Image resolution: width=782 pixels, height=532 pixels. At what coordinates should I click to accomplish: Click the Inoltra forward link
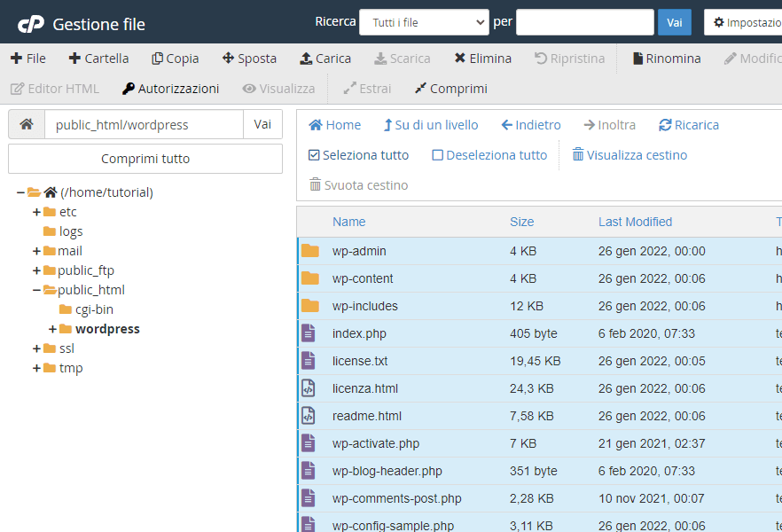click(x=609, y=125)
